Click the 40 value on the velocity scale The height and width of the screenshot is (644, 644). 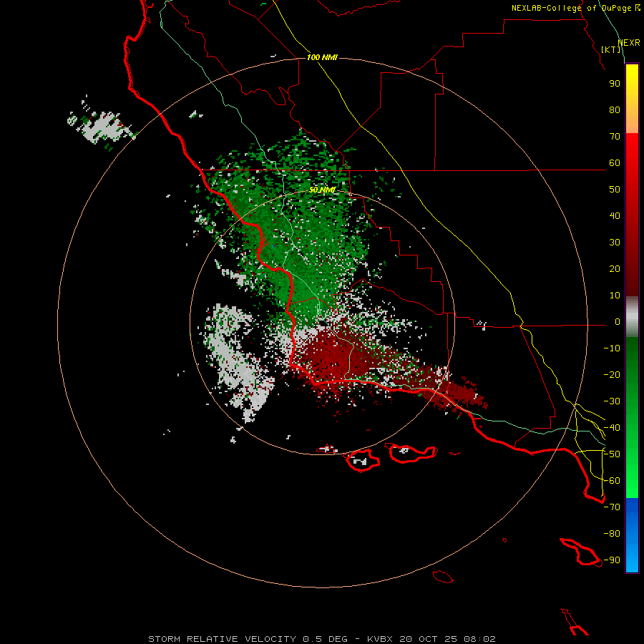pyautogui.click(x=615, y=215)
